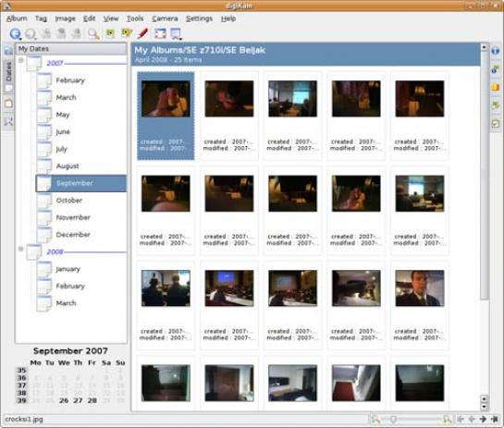Image resolution: width=504 pixels, height=428 pixels.
Task: Click the bottom scrollbar down arrow
Action: click(484, 407)
